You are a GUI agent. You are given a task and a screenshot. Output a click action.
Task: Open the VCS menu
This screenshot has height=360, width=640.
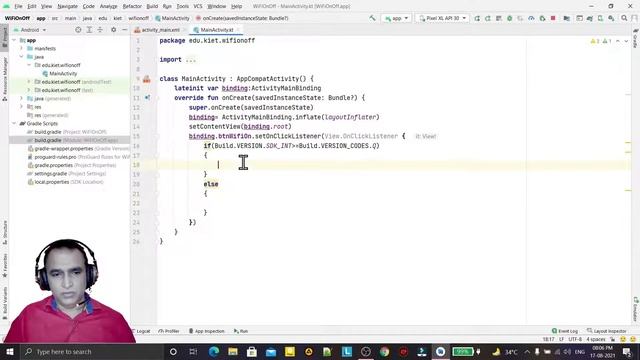point(198,7)
